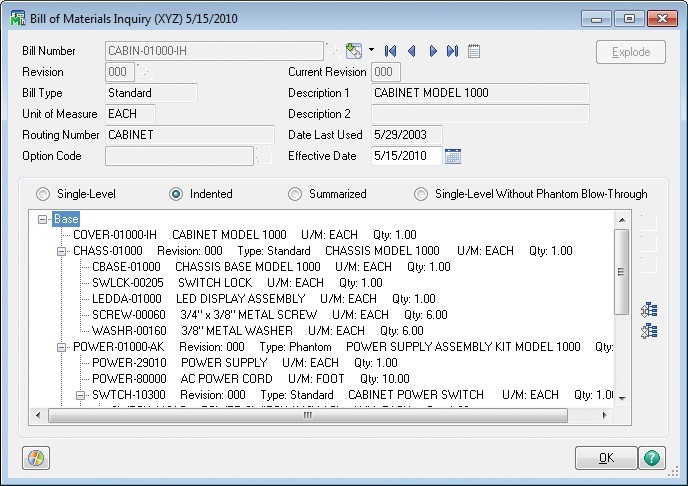
Task: Click the scroll up arrow of the tree
Action: pos(622,220)
